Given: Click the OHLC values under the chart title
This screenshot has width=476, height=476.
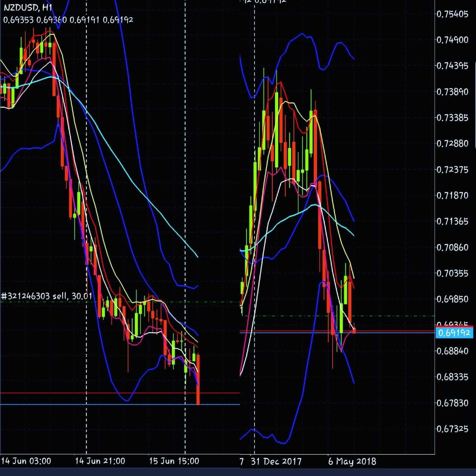Looking at the screenshot, I should [x=68, y=20].
